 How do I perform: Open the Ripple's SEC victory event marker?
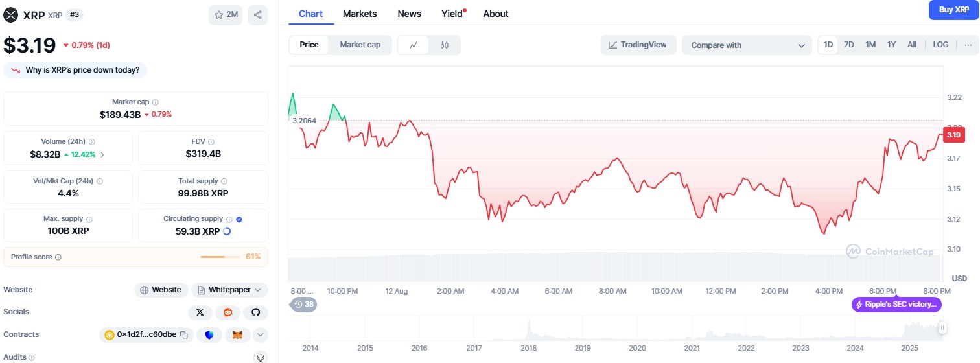point(896,304)
